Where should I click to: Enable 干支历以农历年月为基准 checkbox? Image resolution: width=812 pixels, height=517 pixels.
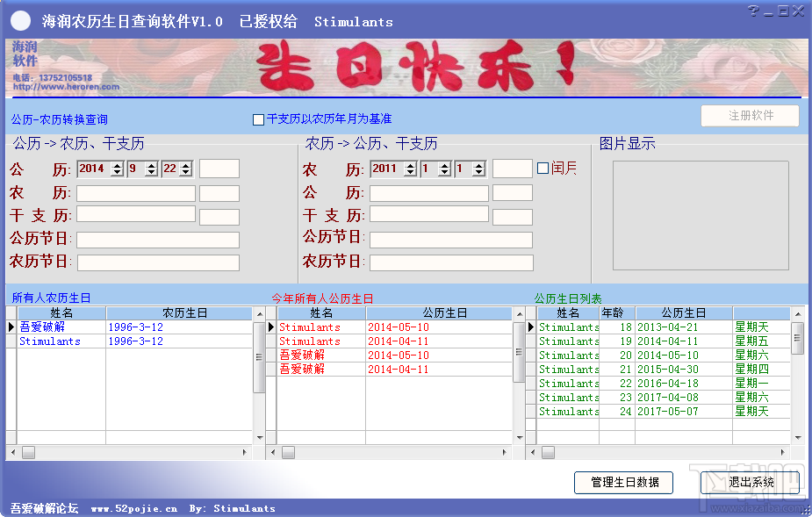[x=258, y=119]
